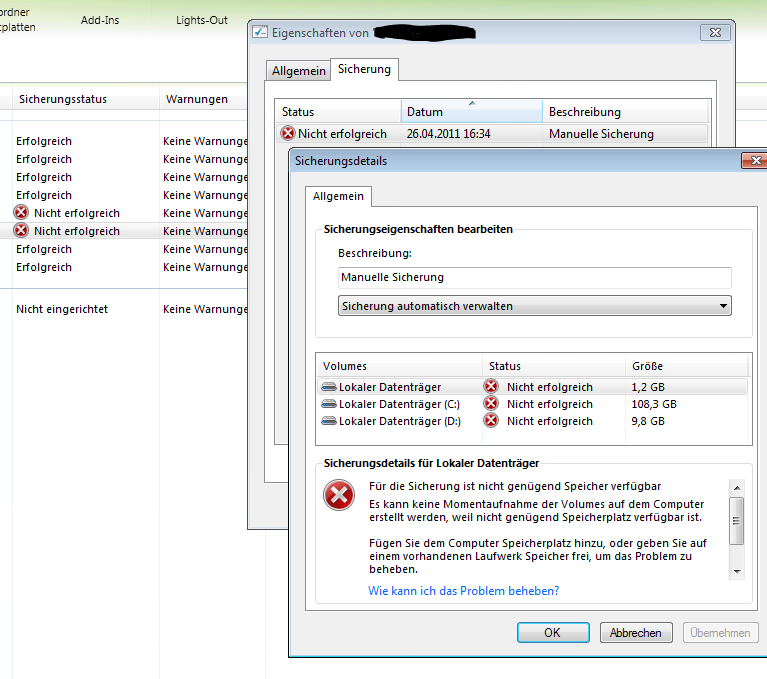The image size is (767, 679).
Task: Click the Beschreibung field with Manuelle Sicherung
Action: (535, 277)
